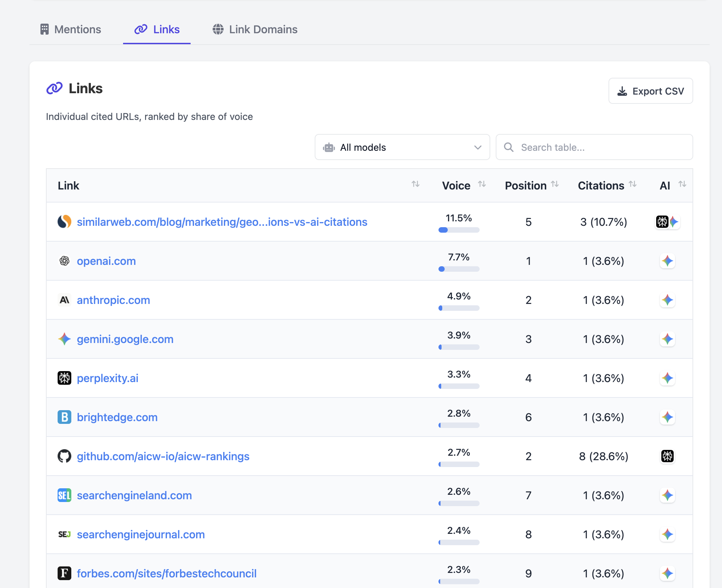Image resolution: width=722 pixels, height=588 pixels.
Task: Click the Perplexity AI icon in github.com row
Action: [667, 456]
